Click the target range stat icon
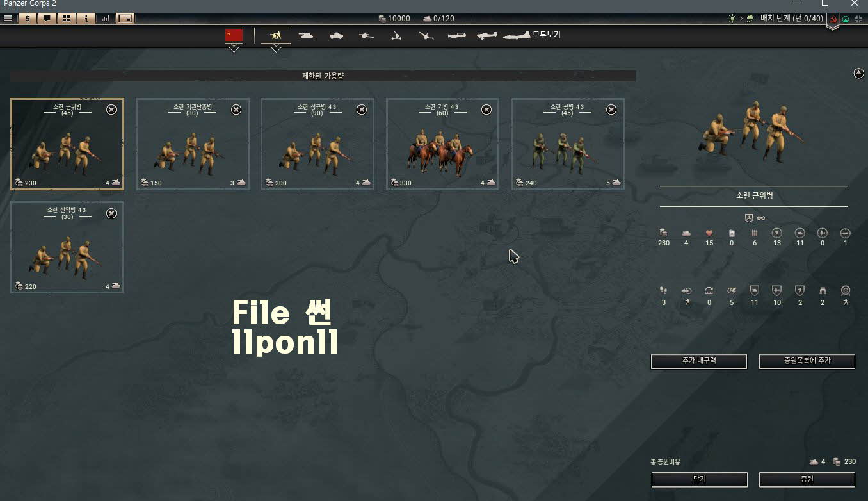Image resolution: width=868 pixels, height=501 pixels. [845, 290]
